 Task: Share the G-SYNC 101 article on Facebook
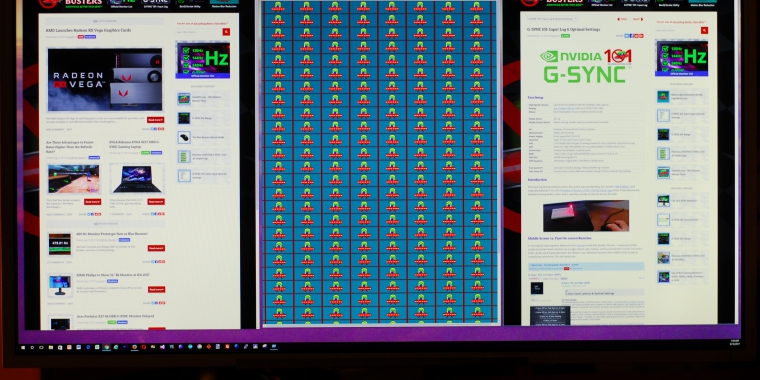pyautogui.click(x=632, y=35)
